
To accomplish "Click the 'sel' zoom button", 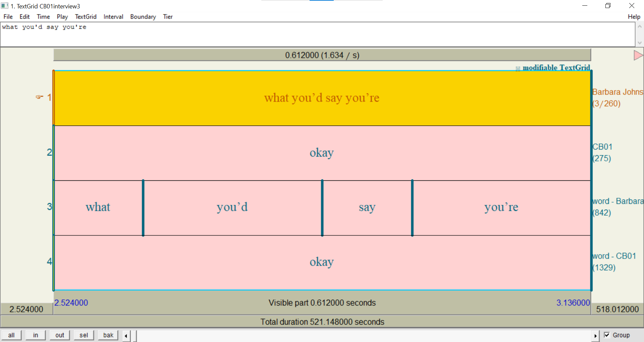I will pos(84,335).
